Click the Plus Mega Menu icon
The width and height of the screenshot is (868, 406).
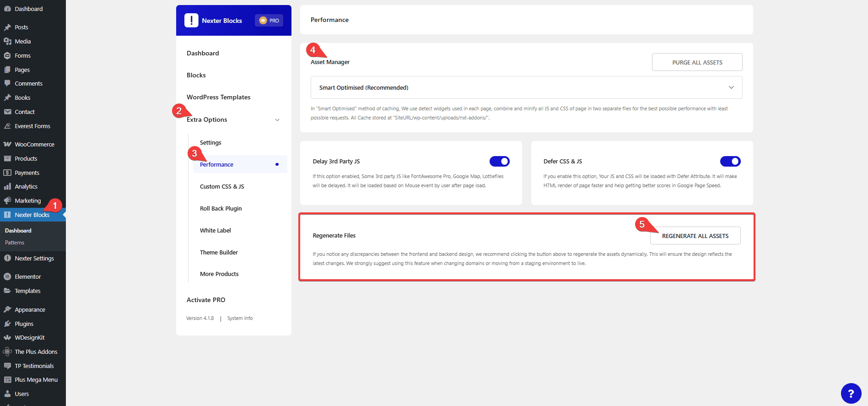(x=7, y=380)
